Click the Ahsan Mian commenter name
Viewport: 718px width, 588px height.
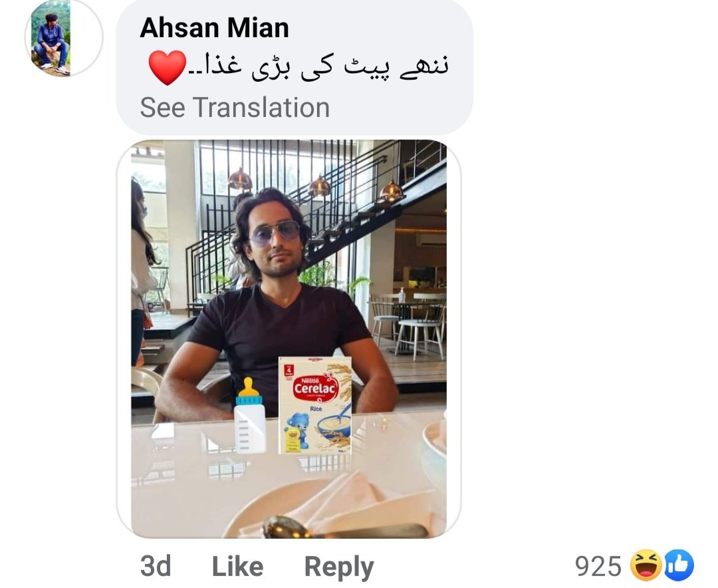point(214,28)
